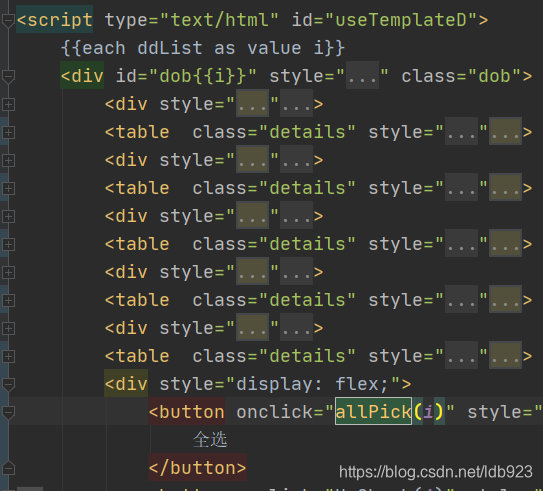The height and width of the screenshot is (491, 543).
Task: Click the highlighted allPick function name
Action: 373,412
